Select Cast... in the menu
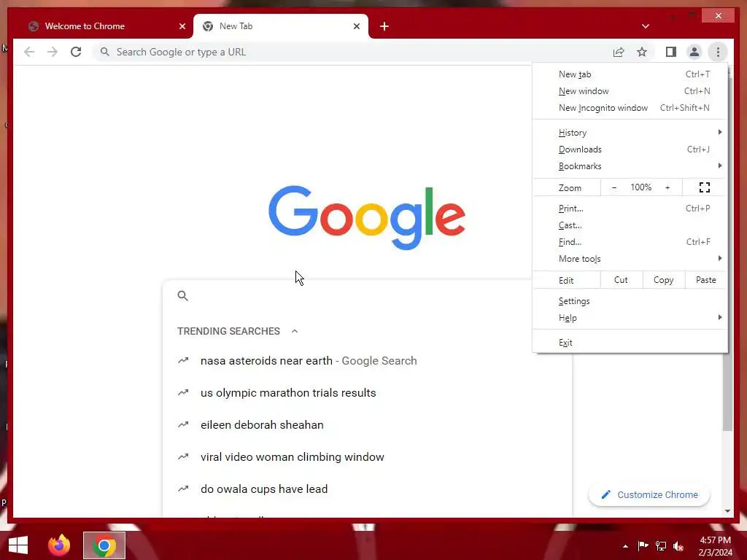The height and width of the screenshot is (560, 747). [630, 225]
